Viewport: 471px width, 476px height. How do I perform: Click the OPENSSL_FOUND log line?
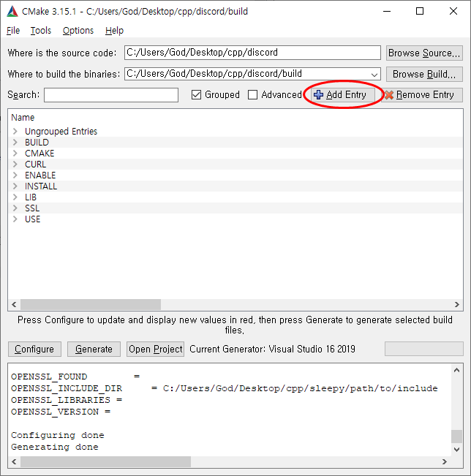(x=75, y=377)
